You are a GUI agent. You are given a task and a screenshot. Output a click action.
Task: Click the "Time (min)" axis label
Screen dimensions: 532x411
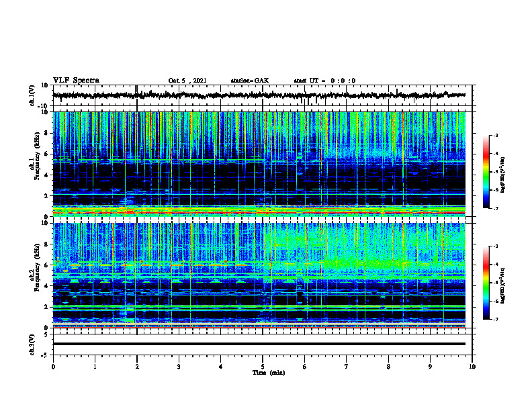(269, 373)
